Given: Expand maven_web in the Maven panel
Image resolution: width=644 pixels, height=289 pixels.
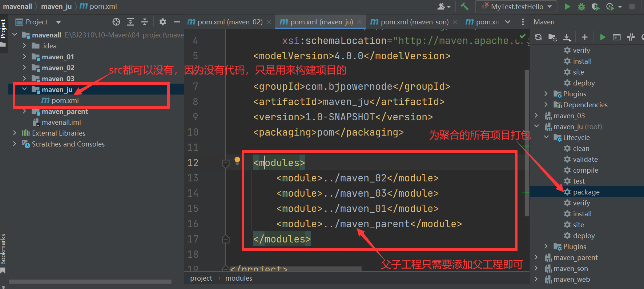Looking at the screenshot, I should pyautogui.click(x=536, y=279).
